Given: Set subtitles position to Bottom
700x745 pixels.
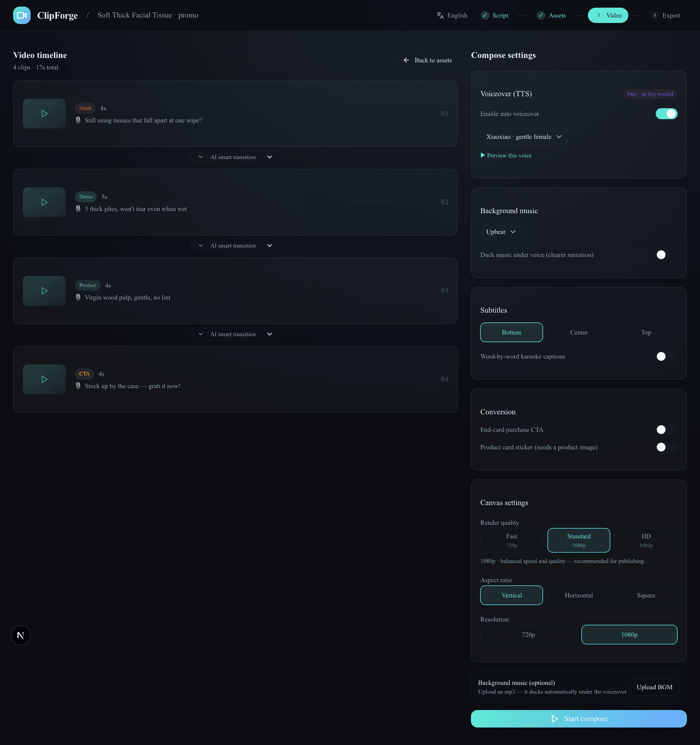Looking at the screenshot, I should pyautogui.click(x=512, y=332).
